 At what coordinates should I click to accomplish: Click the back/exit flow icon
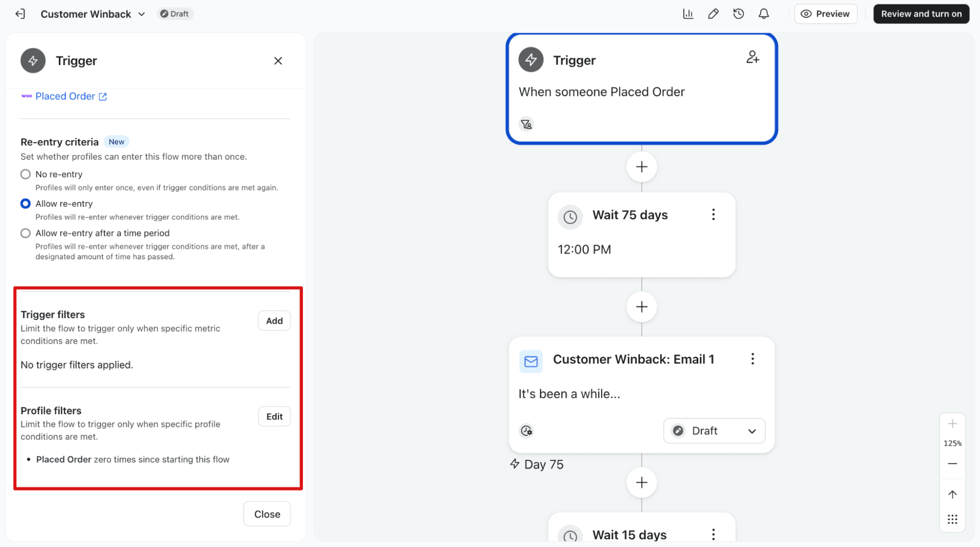pos(20,14)
